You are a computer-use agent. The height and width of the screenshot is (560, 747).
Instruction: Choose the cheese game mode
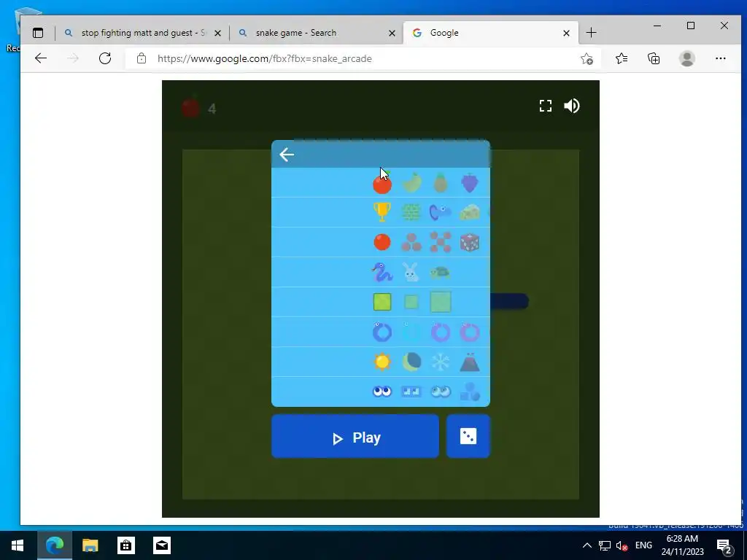470,212
